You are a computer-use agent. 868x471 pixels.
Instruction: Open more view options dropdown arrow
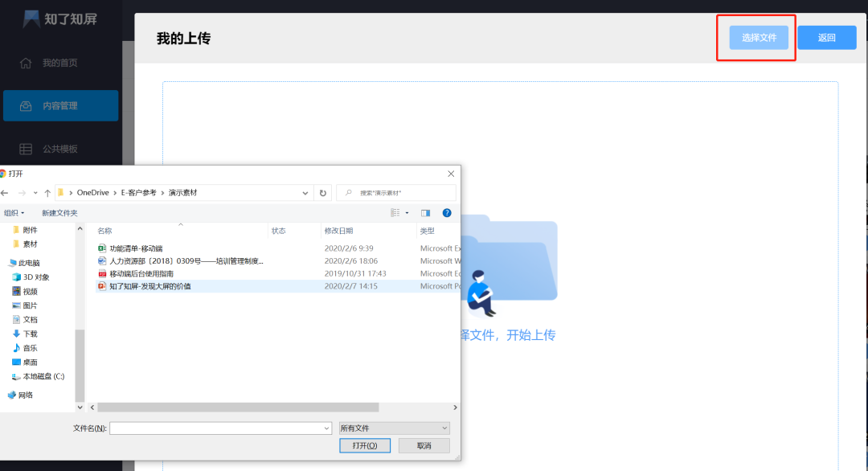point(407,213)
